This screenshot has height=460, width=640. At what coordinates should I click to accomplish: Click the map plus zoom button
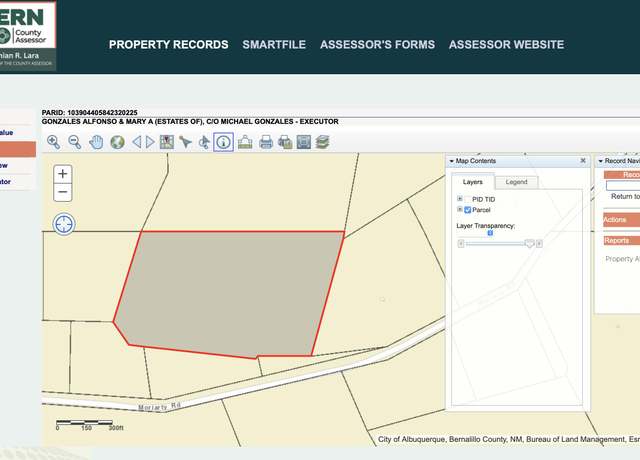pyautogui.click(x=62, y=174)
